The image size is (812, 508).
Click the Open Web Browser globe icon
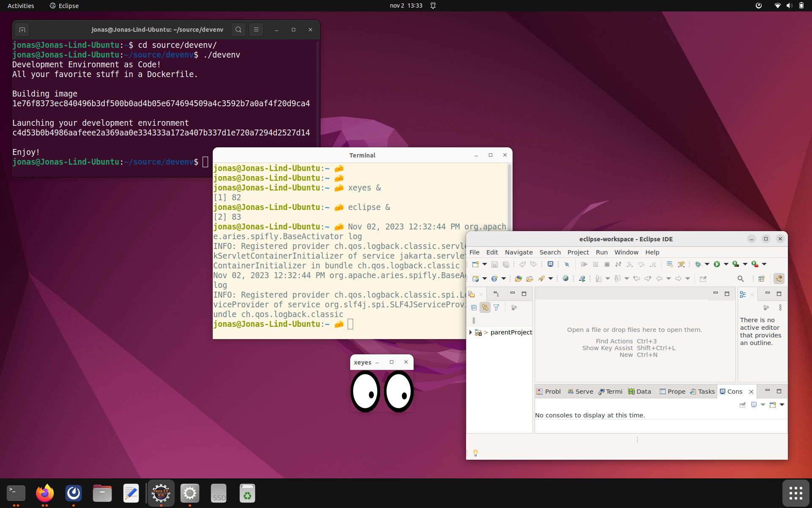(x=565, y=279)
